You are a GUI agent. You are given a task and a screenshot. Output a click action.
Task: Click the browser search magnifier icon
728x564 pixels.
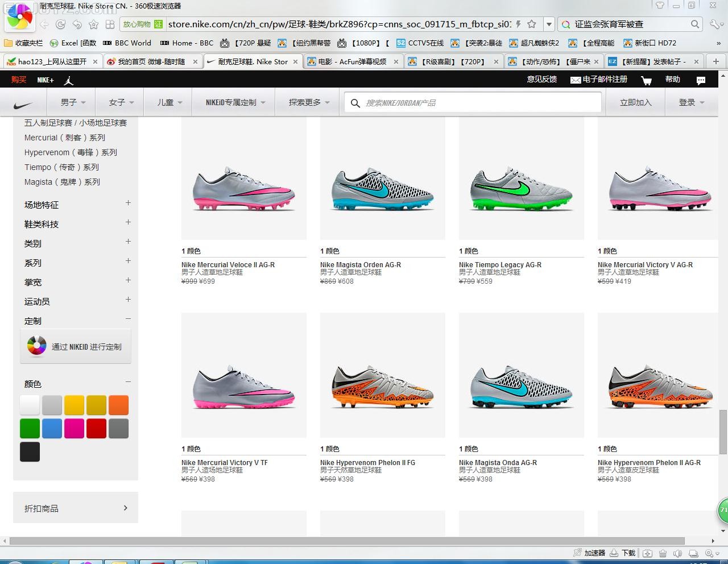695,24
